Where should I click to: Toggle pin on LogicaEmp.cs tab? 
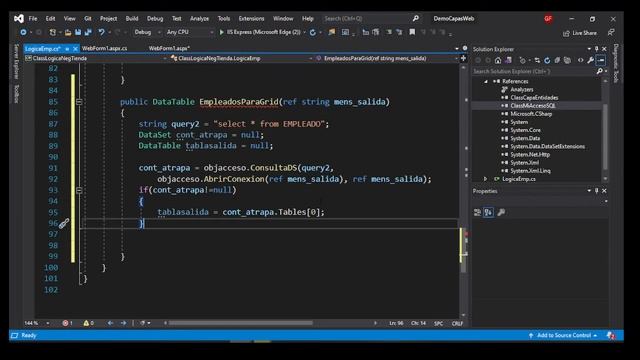point(67,49)
